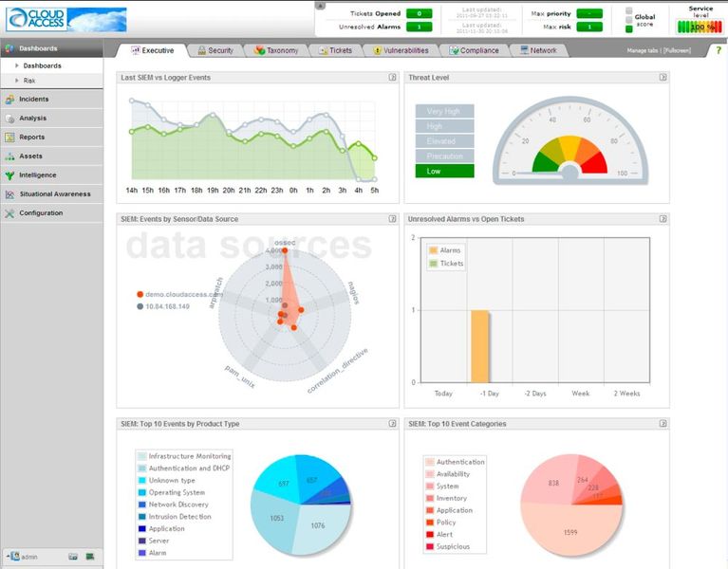The height and width of the screenshot is (569, 728).
Task: Click the green Global score indicator square
Action: coord(629,29)
